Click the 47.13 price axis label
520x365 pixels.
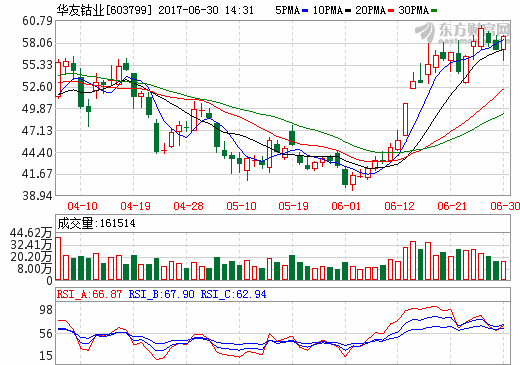click(37, 131)
